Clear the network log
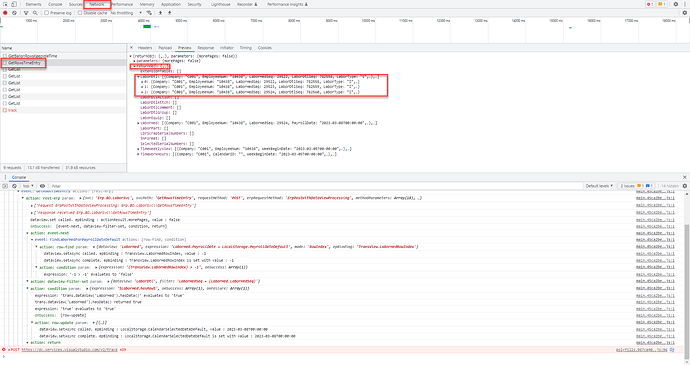 click(14, 13)
